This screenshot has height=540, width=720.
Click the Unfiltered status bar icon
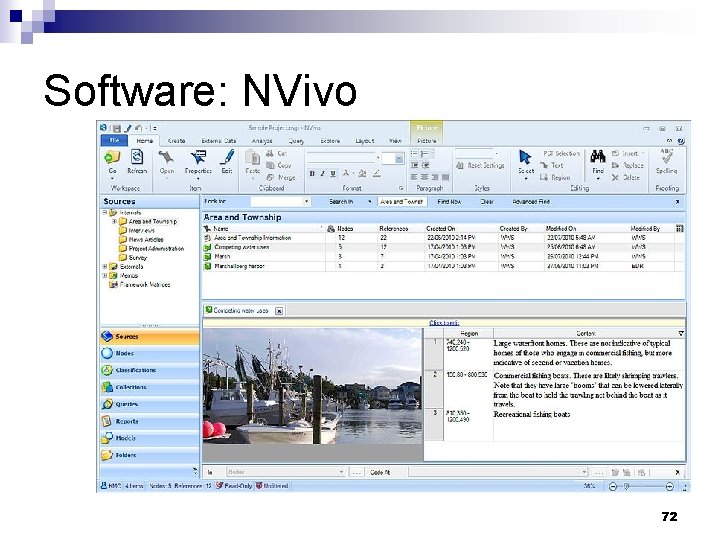(259, 486)
